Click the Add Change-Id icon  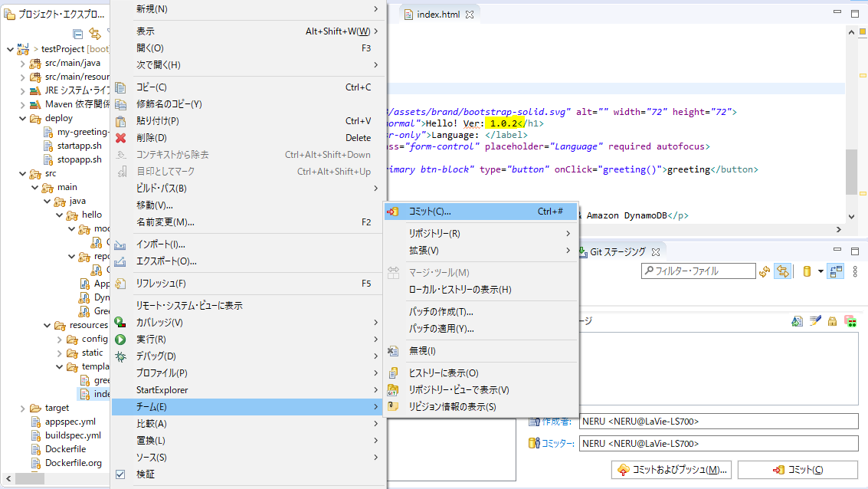[x=850, y=322]
